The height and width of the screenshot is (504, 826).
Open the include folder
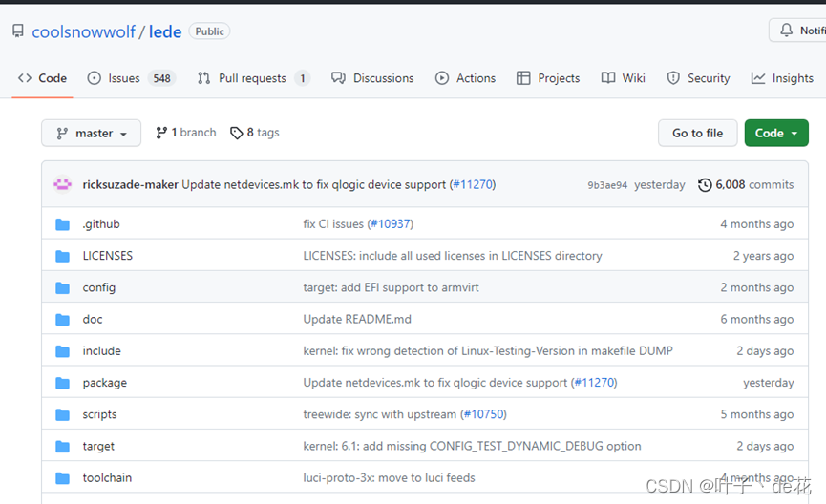pos(101,350)
